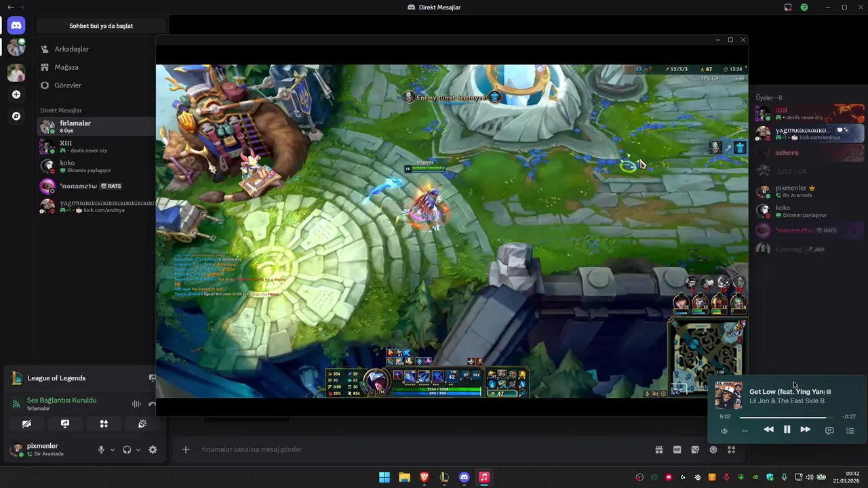Maximize the popped-out stream window
The image size is (868, 488).
730,40
